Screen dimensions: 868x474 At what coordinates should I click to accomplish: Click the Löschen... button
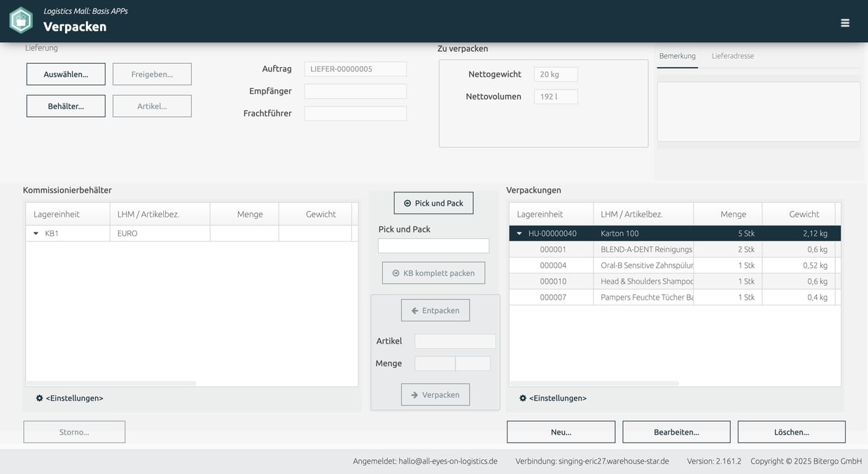pos(792,432)
